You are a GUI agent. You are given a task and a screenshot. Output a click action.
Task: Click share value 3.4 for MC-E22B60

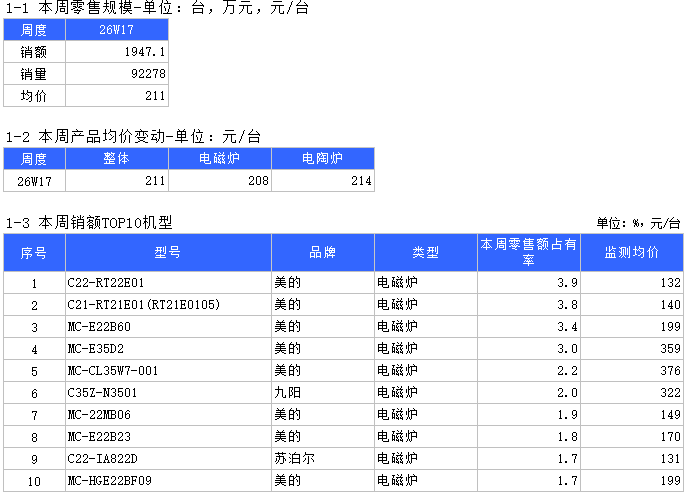click(x=567, y=327)
